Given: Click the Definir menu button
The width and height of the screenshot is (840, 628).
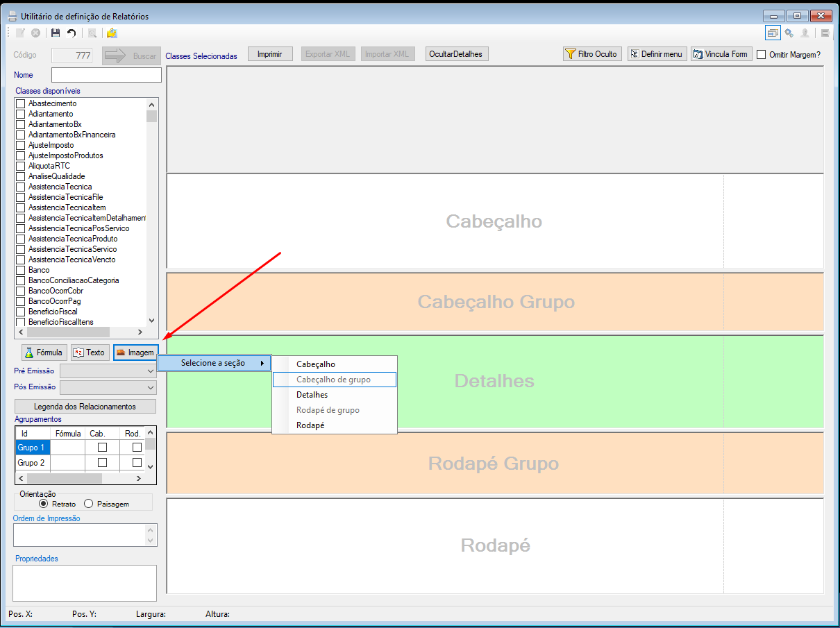Looking at the screenshot, I should pyautogui.click(x=657, y=54).
